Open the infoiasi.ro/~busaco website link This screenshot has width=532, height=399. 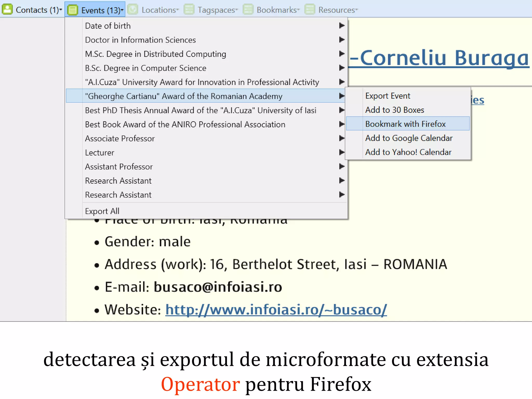tap(276, 310)
